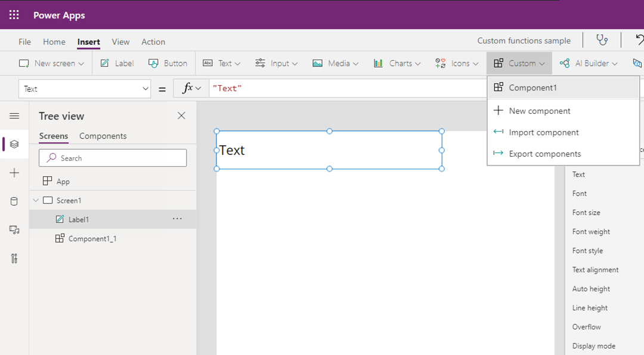Run the App checker stethoscope icon
644x355 pixels.
click(602, 40)
